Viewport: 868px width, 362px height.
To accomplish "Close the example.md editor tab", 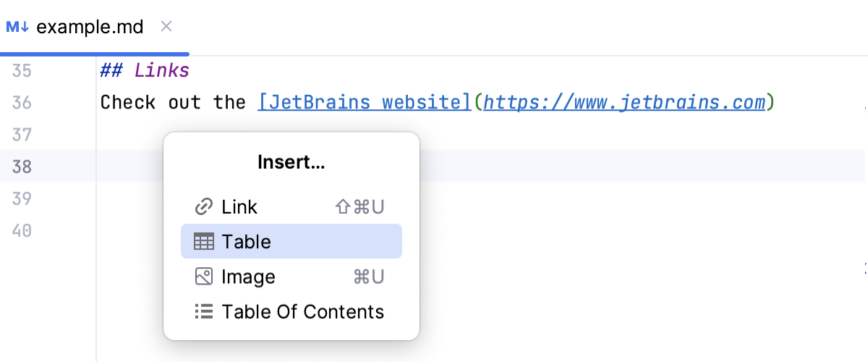I will [166, 27].
